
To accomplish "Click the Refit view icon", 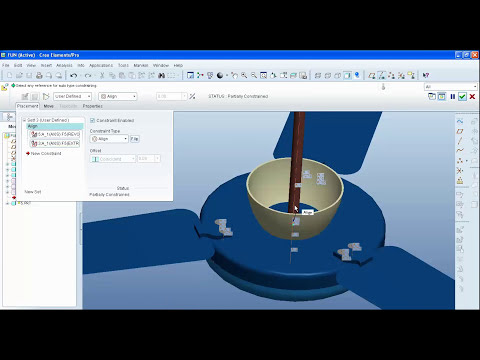I will click(263, 76).
